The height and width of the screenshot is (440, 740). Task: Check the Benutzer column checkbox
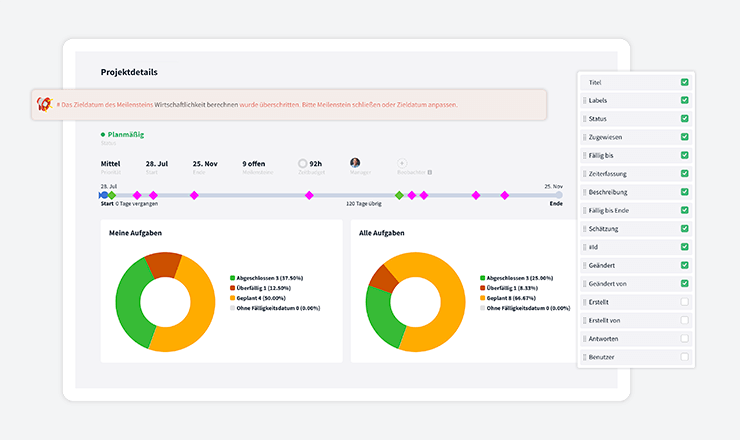[x=684, y=356]
